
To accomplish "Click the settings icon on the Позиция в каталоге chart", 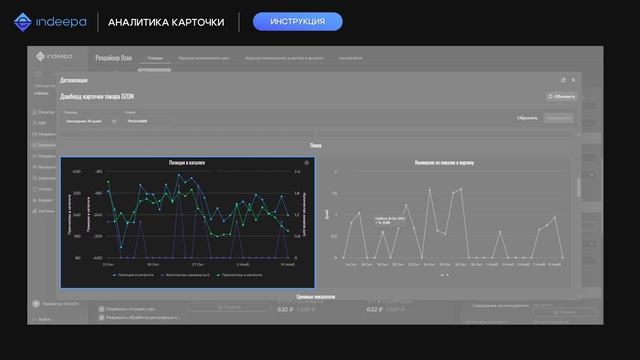I will (307, 163).
